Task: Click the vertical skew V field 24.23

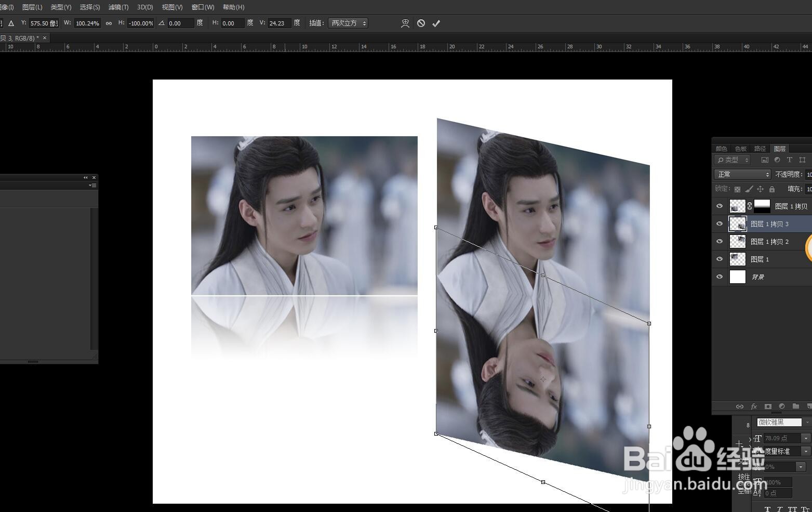Action: point(279,23)
